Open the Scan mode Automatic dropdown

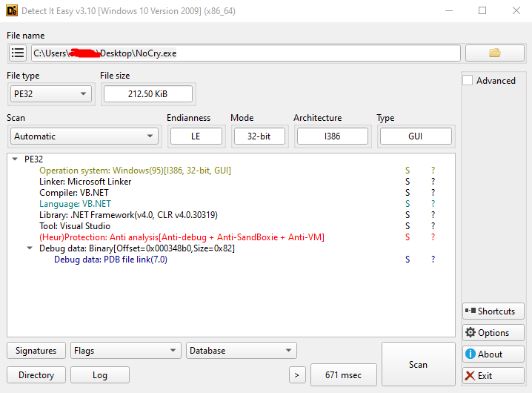(84, 136)
